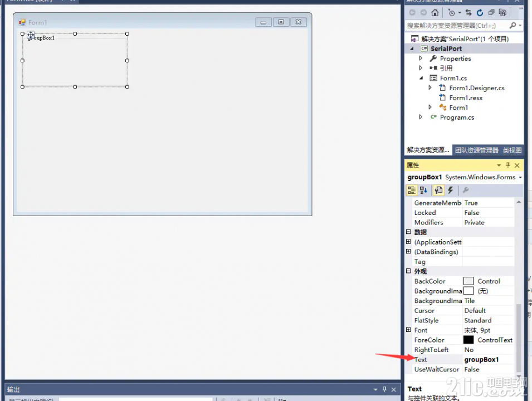Click the Property Pages wrench icon

point(466,190)
